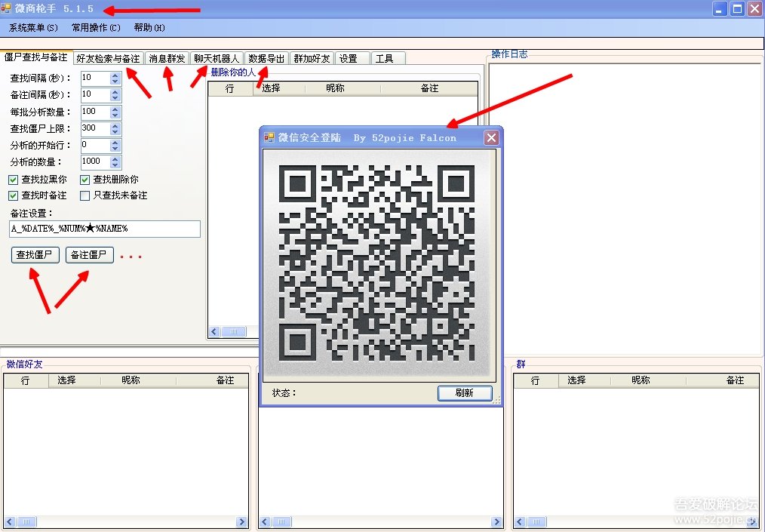Switch to the 聊天机器人 tab

217,59
